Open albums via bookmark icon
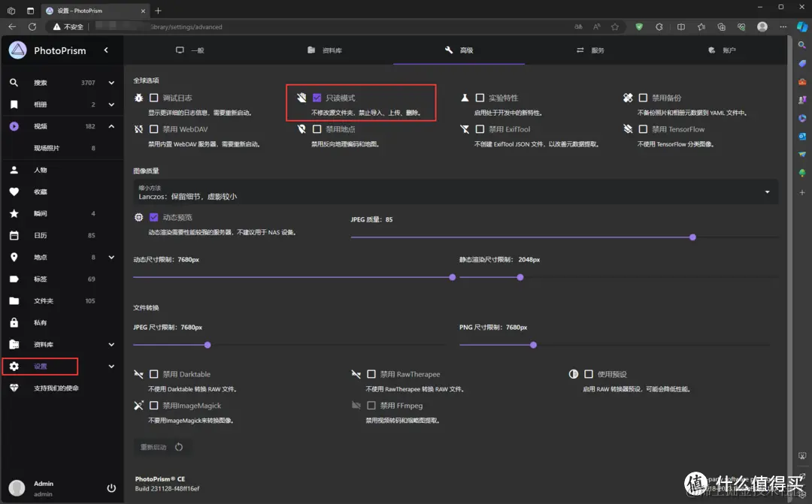The width and height of the screenshot is (812, 504). pos(14,104)
